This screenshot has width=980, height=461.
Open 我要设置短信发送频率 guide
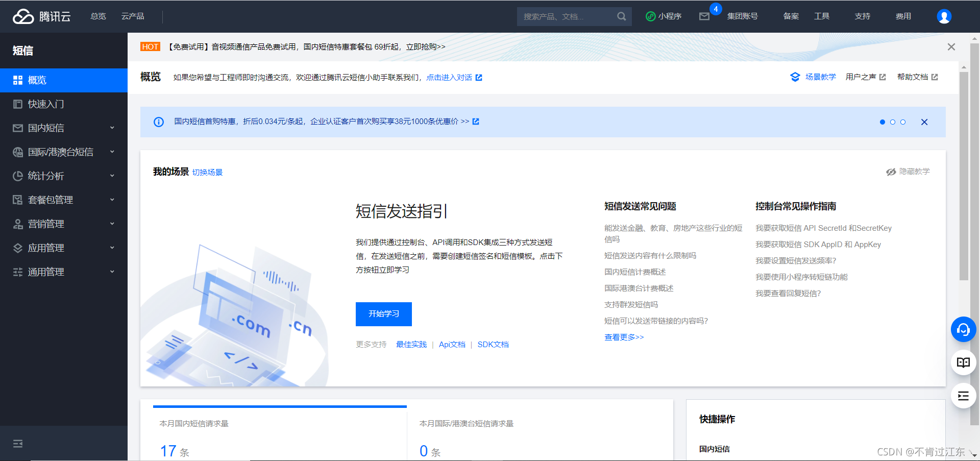coord(796,261)
